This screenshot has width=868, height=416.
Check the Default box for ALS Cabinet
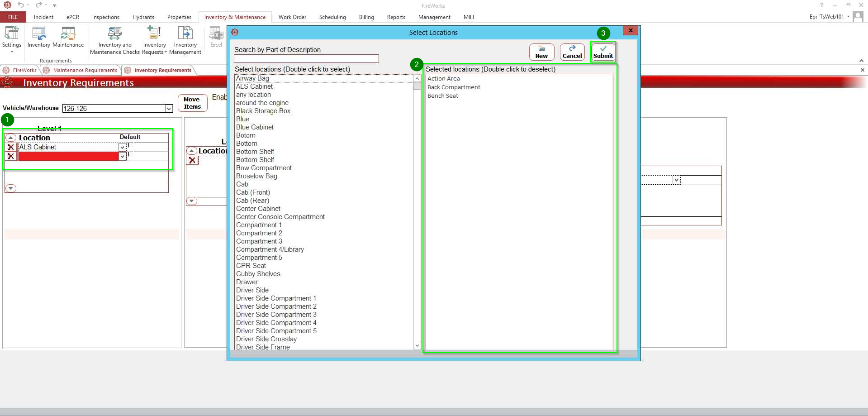[130, 146]
